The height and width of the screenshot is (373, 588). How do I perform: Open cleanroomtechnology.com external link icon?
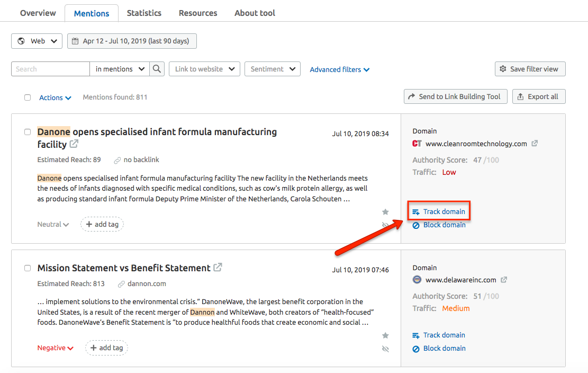(535, 144)
